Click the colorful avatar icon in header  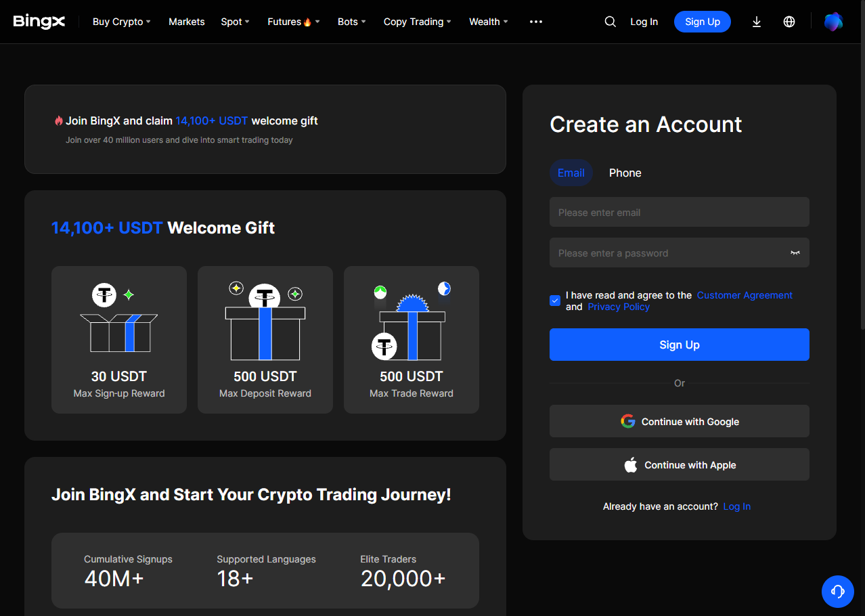point(833,22)
